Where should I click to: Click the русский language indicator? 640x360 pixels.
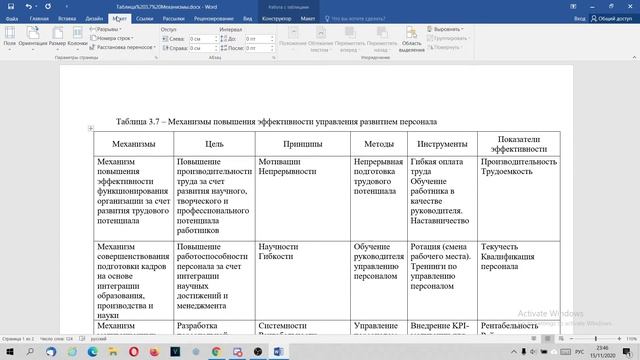(98, 339)
